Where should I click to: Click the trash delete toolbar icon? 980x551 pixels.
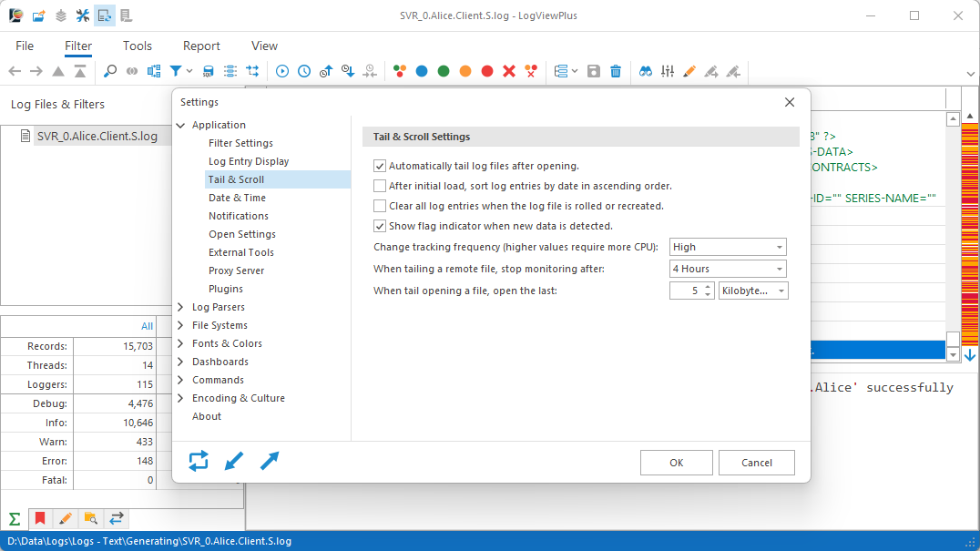(616, 71)
